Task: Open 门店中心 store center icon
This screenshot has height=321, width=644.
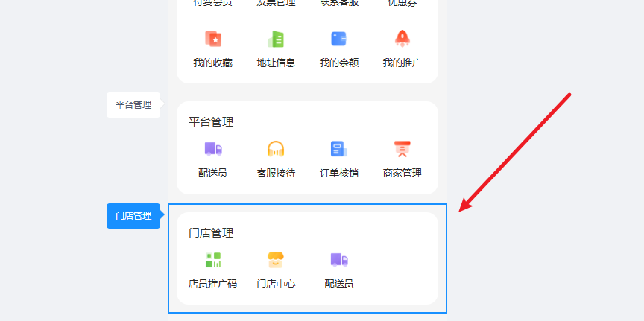Action: (x=276, y=260)
